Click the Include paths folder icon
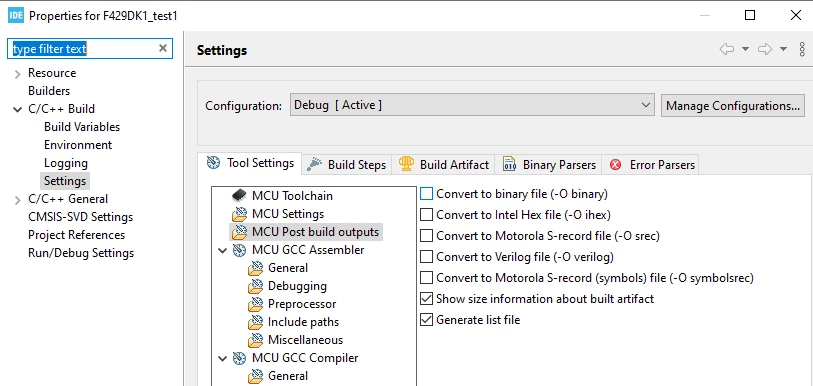This screenshot has width=813, height=386. pyautogui.click(x=256, y=322)
